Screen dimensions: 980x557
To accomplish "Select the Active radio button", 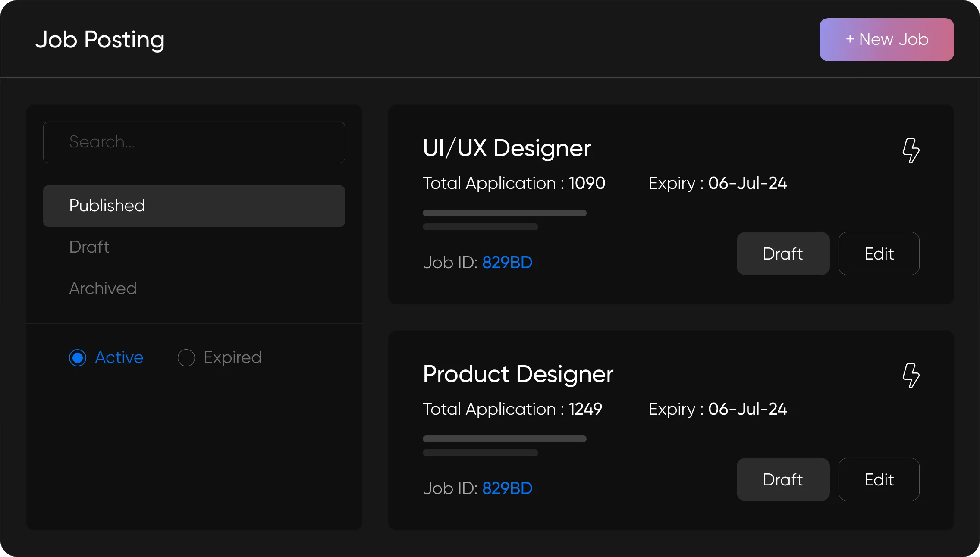I will point(78,357).
